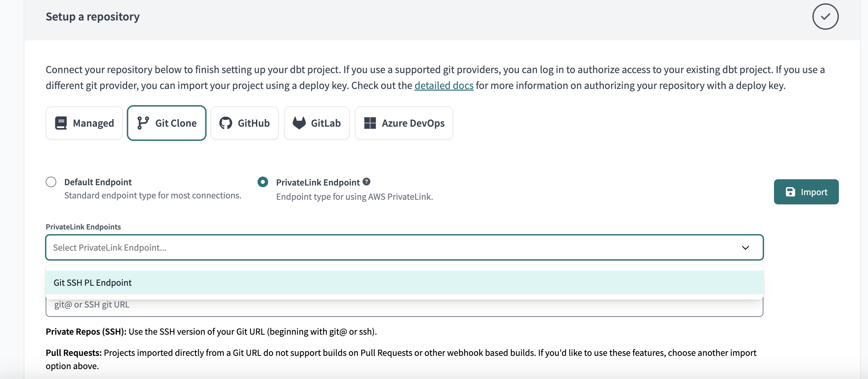Click the GitHub Octocat icon
This screenshot has width=868, height=379.
click(226, 123)
